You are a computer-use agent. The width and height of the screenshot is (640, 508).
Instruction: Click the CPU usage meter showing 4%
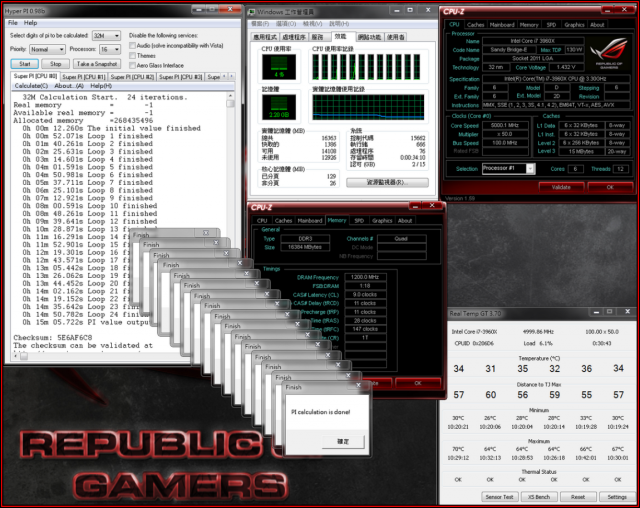click(x=279, y=67)
